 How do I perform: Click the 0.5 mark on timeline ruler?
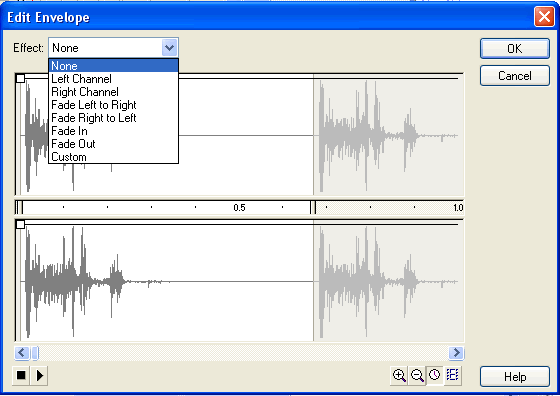tap(239, 207)
